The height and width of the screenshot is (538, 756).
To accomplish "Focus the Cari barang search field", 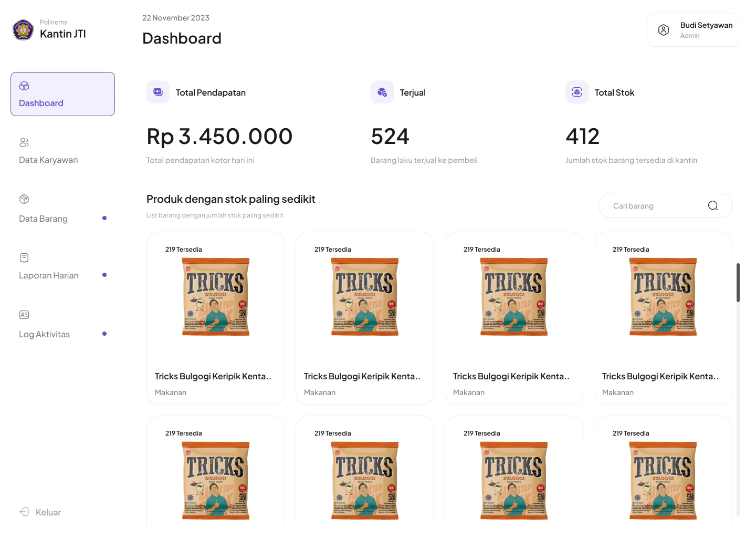I will [x=656, y=206].
